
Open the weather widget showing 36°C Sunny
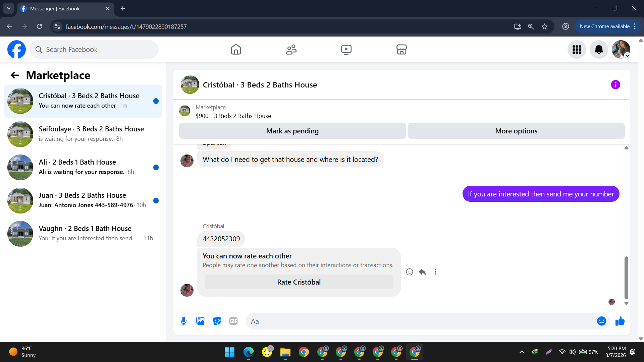pyautogui.click(x=23, y=352)
